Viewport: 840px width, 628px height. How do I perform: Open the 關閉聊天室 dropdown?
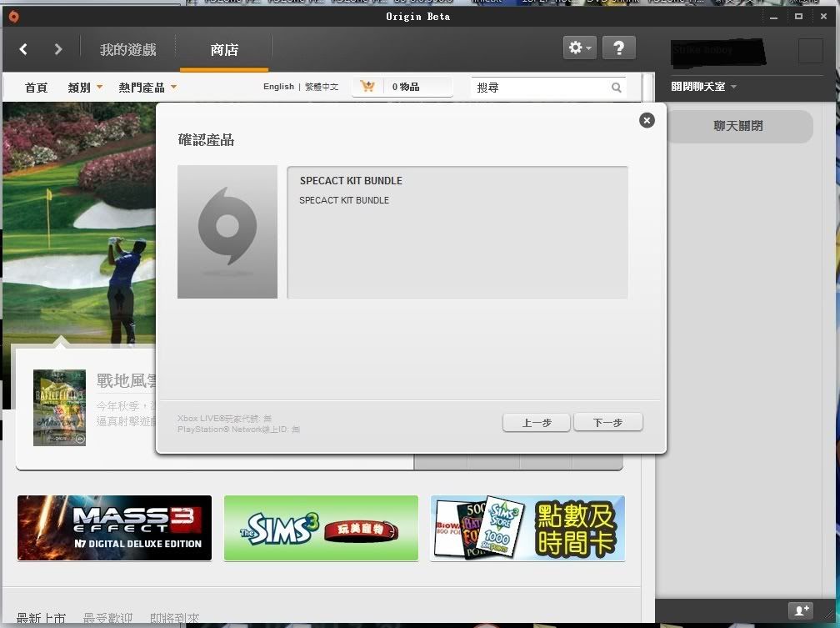click(704, 87)
